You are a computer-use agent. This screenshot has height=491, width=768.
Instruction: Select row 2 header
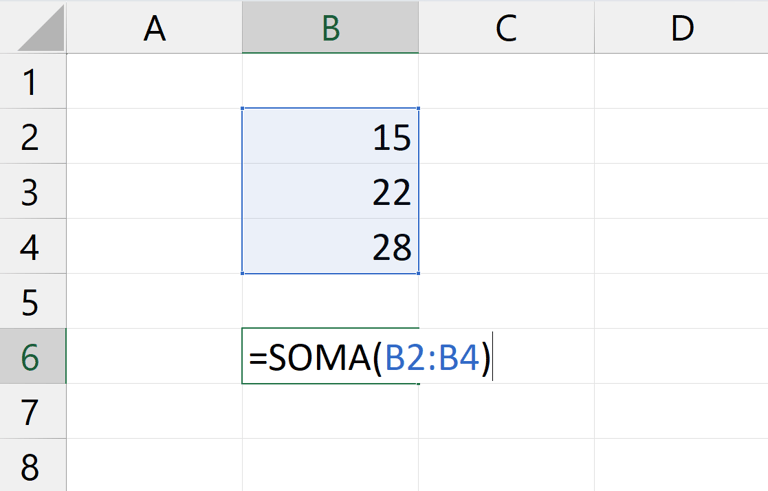click(30, 137)
